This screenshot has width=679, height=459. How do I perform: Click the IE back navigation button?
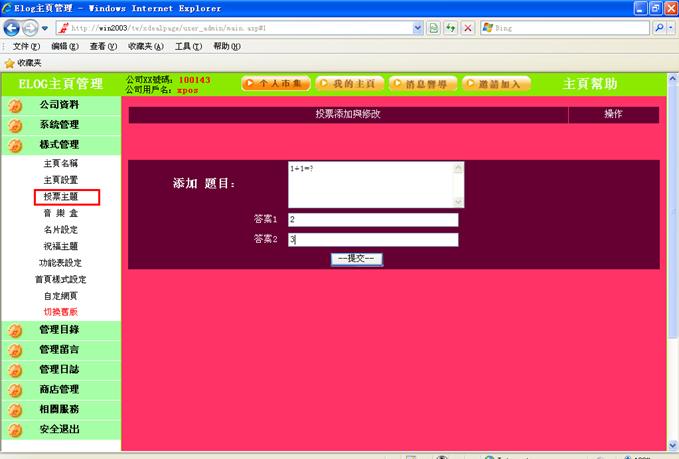point(14,28)
